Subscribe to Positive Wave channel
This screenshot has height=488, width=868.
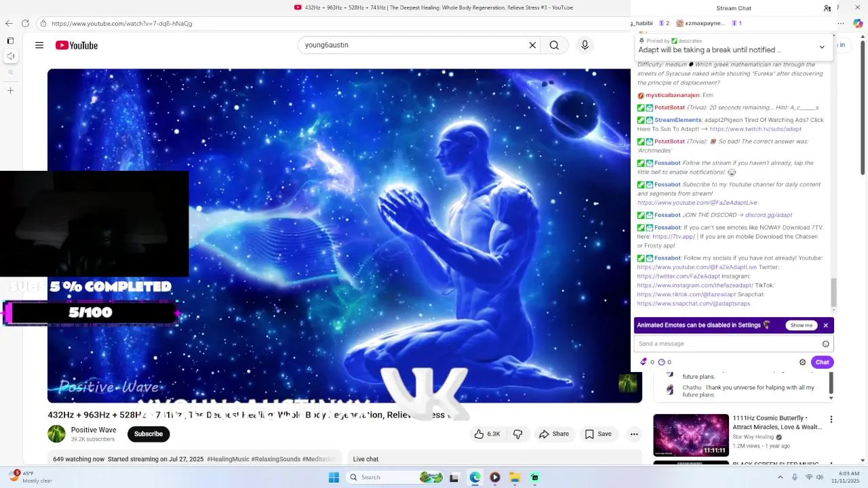(149, 434)
